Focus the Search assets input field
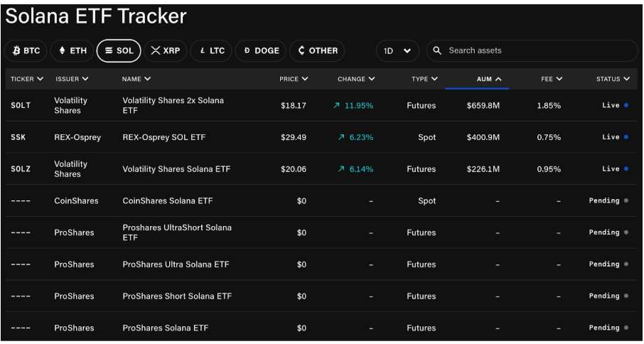 click(533, 51)
